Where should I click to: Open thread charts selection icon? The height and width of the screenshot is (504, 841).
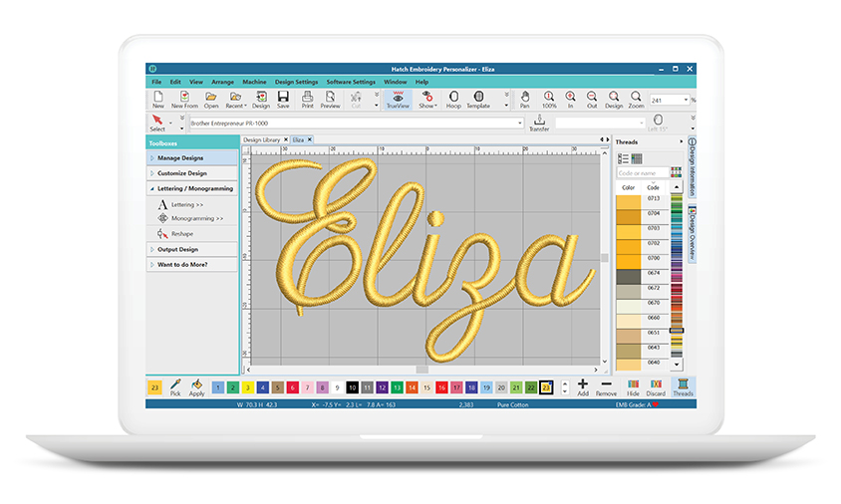coord(677,172)
